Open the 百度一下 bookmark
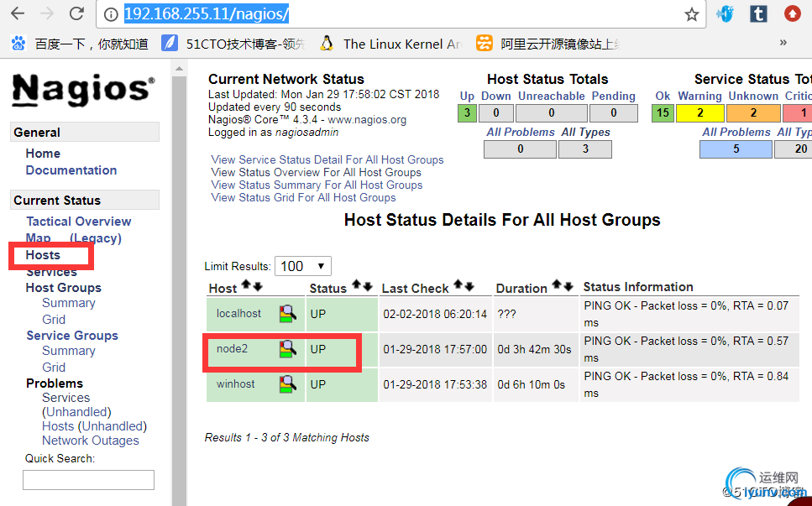This screenshot has height=506, width=812. (x=80, y=44)
